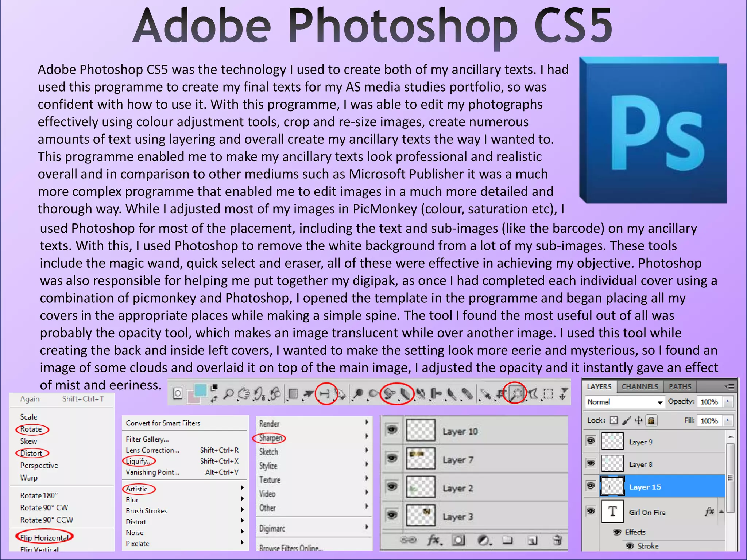Switch to the Channels tab

pyautogui.click(x=640, y=386)
